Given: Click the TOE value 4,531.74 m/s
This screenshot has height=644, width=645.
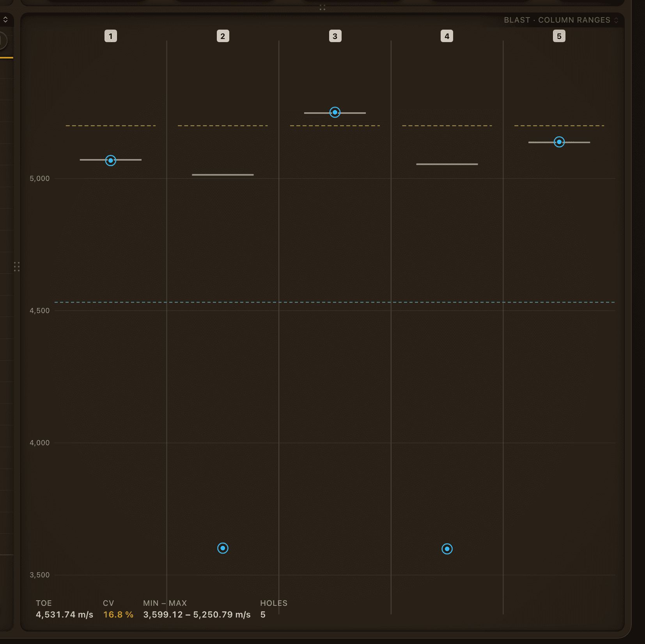Looking at the screenshot, I should click(65, 615).
